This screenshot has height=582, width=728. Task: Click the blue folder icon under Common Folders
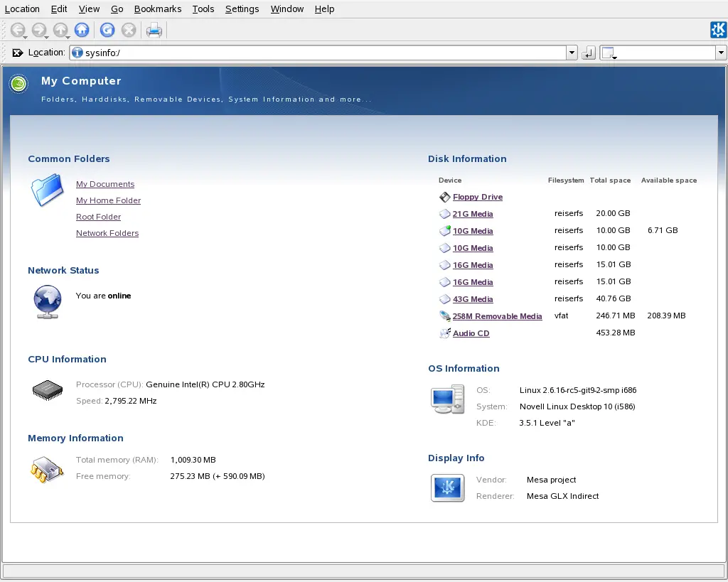pyautogui.click(x=47, y=190)
